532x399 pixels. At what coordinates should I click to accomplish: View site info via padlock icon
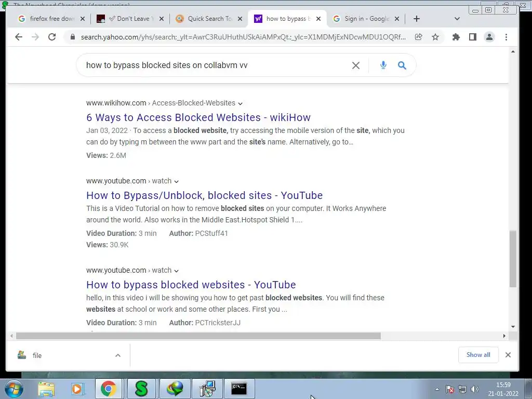tap(72, 37)
